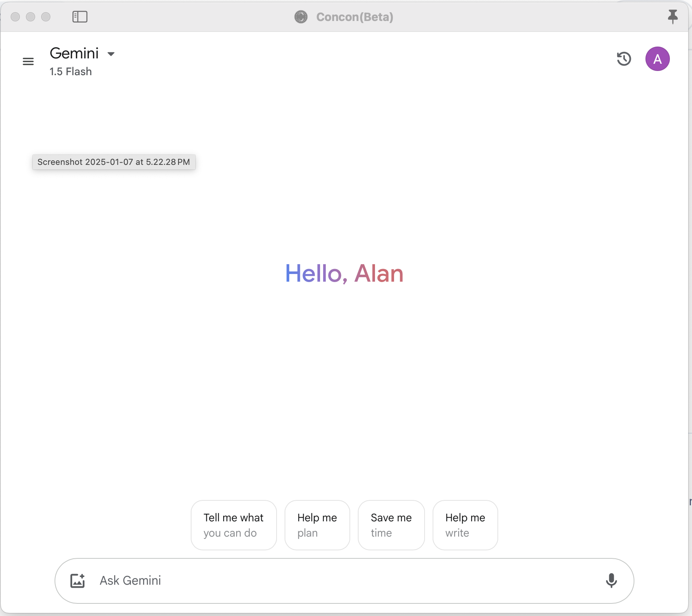The height and width of the screenshot is (616, 692).
Task: Minimize the Concon window
Action: pyautogui.click(x=31, y=17)
